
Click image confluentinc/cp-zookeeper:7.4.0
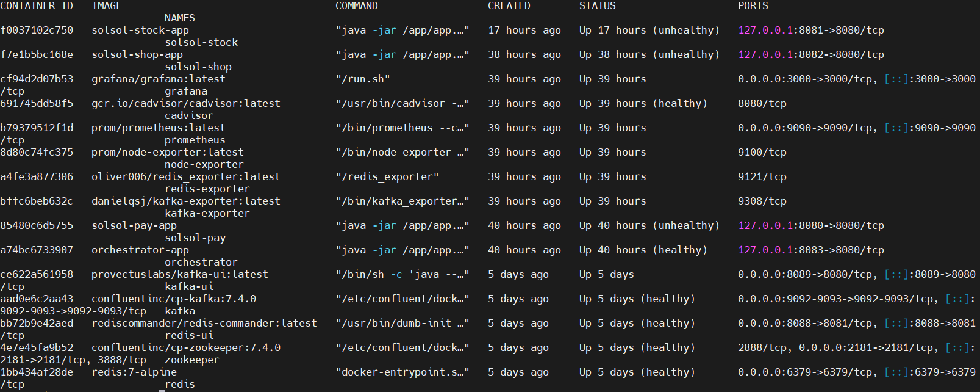coord(186,348)
